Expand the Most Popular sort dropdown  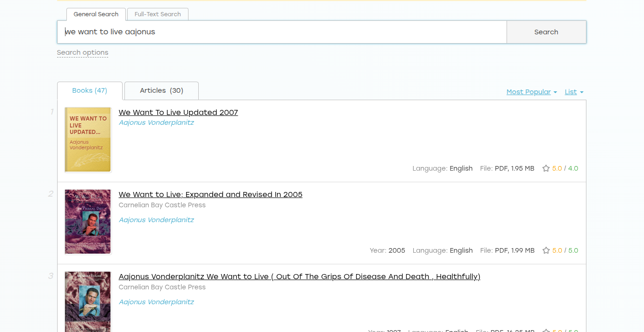tap(531, 92)
